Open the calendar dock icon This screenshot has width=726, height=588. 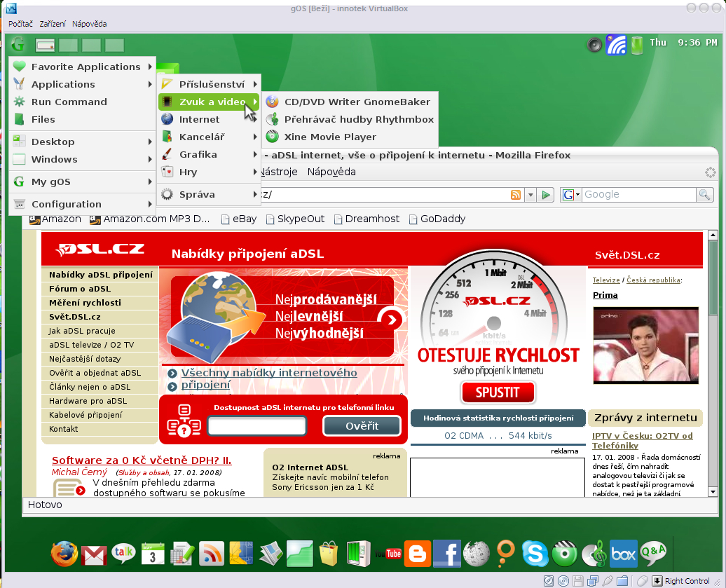click(152, 554)
